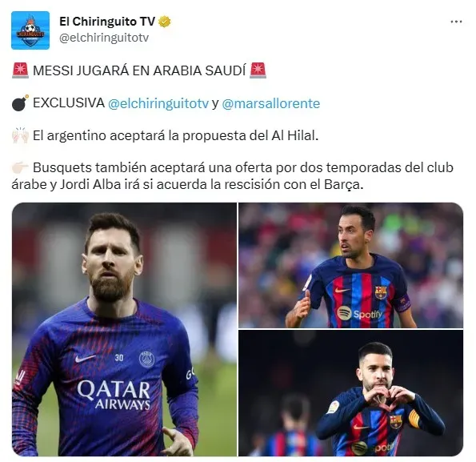Click the bomb emoji before EXCLUSIVA
This screenshot has width=476, height=462.
click(20, 103)
